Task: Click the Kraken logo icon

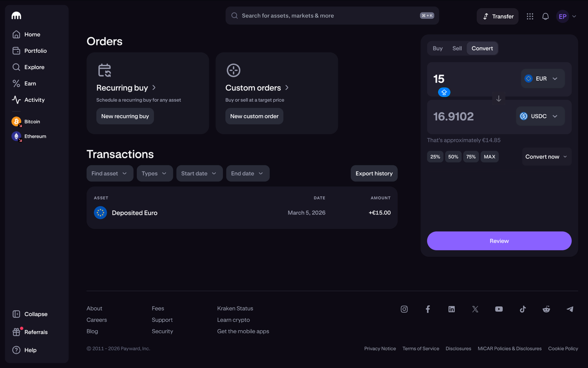Action: click(16, 16)
